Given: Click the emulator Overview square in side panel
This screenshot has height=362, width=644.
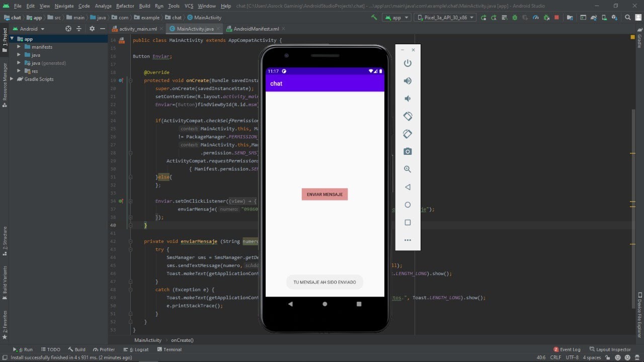Looking at the screenshot, I should pos(408,222).
